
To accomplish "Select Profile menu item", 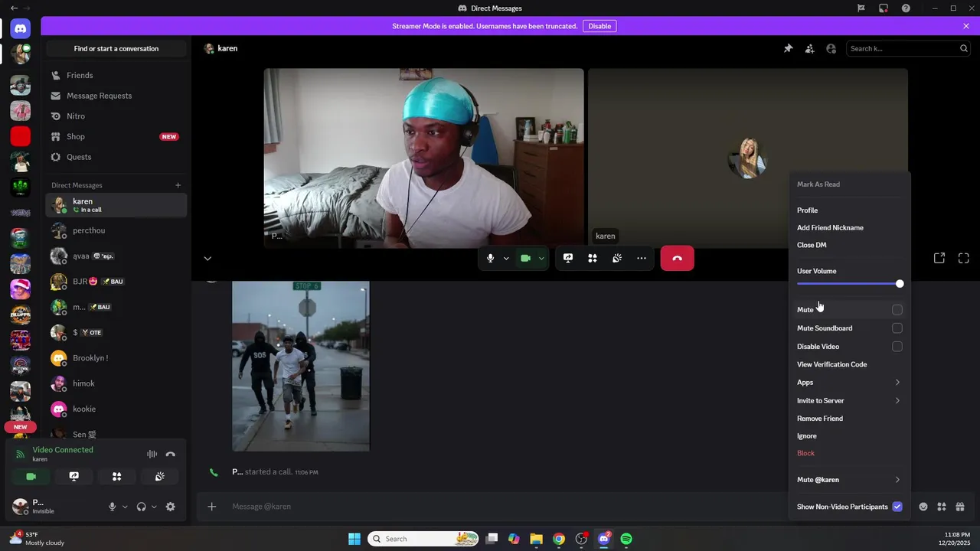I will 850,210.
